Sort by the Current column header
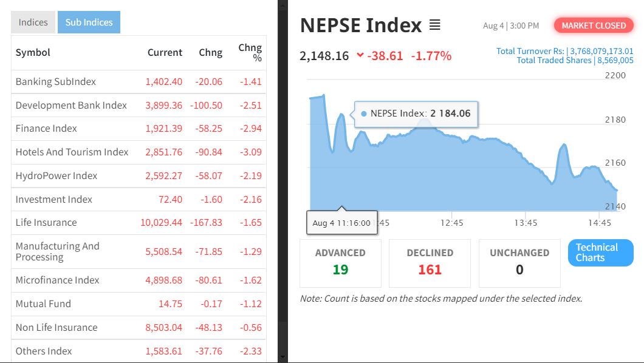644x363 pixels. click(165, 52)
